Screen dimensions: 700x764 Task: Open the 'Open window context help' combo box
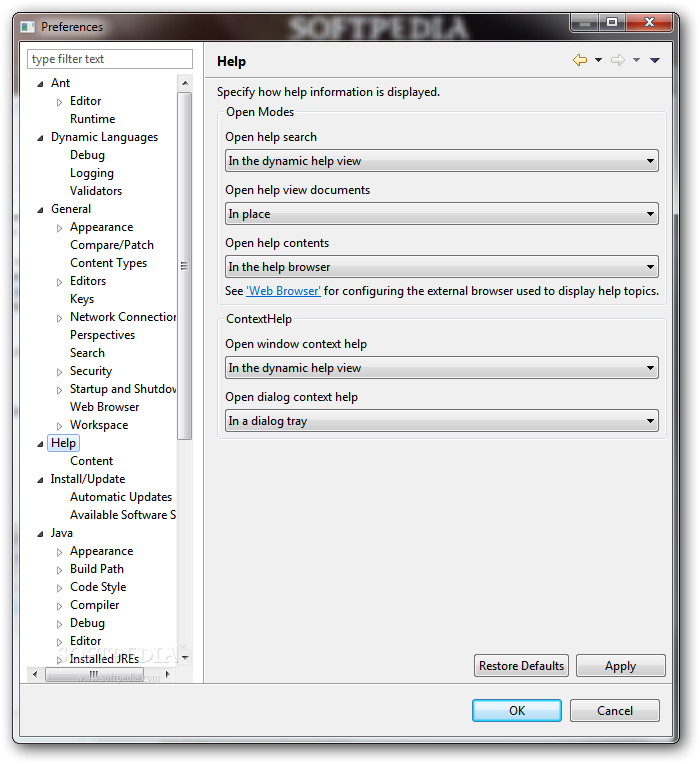point(441,368)
